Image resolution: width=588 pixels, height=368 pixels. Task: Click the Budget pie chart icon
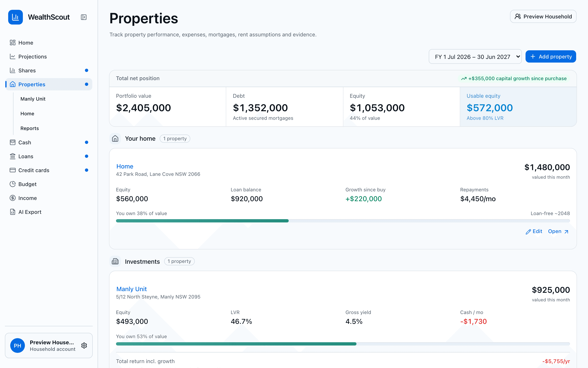(x=13, y=184)
